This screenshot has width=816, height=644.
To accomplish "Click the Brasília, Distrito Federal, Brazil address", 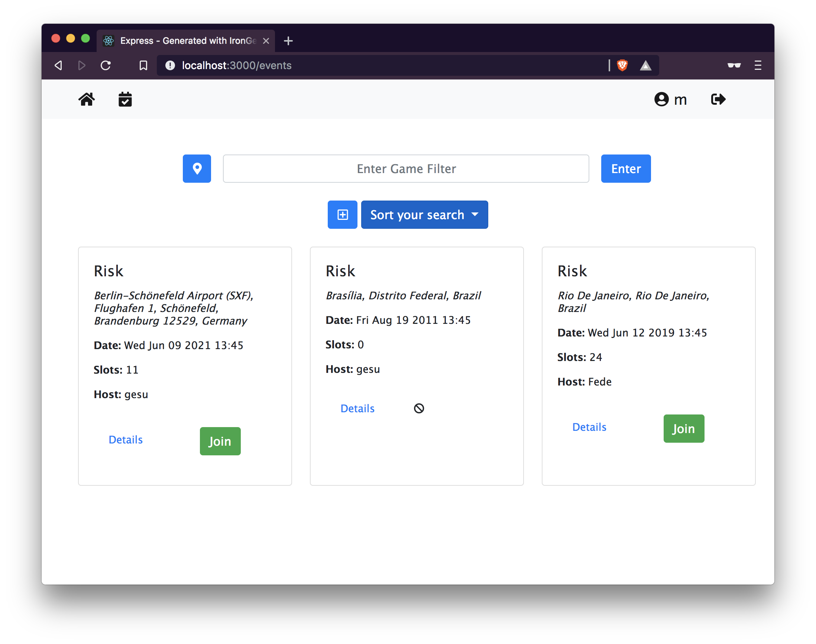I will (x=404, y=296).
